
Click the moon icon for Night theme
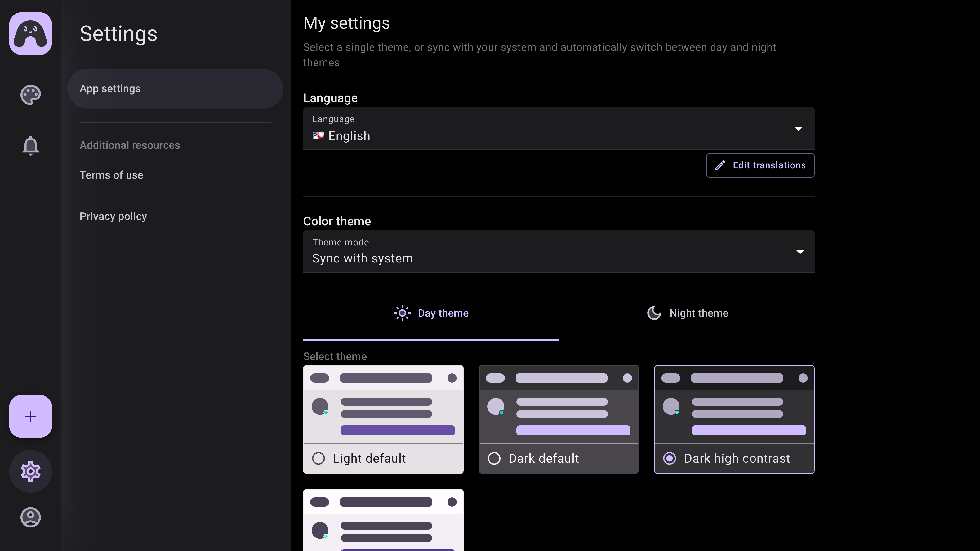pos(654,313)
